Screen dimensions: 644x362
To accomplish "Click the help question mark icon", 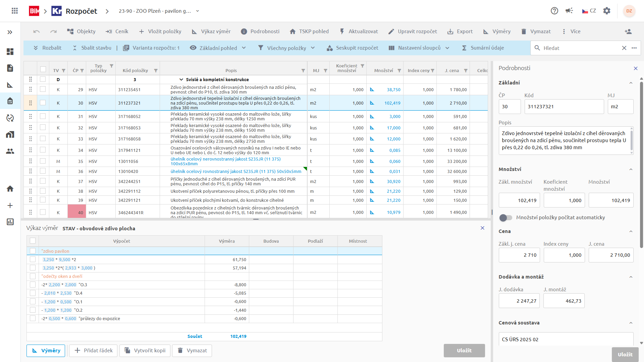I will pyautogui.click(x=554, y=11).
